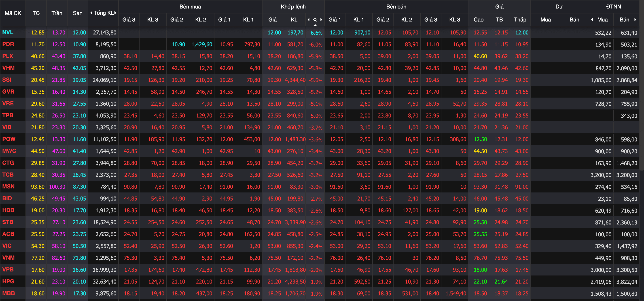The image size is (644, 301).
Task: Click VPB high price 18.00
Action: [480, 270]
